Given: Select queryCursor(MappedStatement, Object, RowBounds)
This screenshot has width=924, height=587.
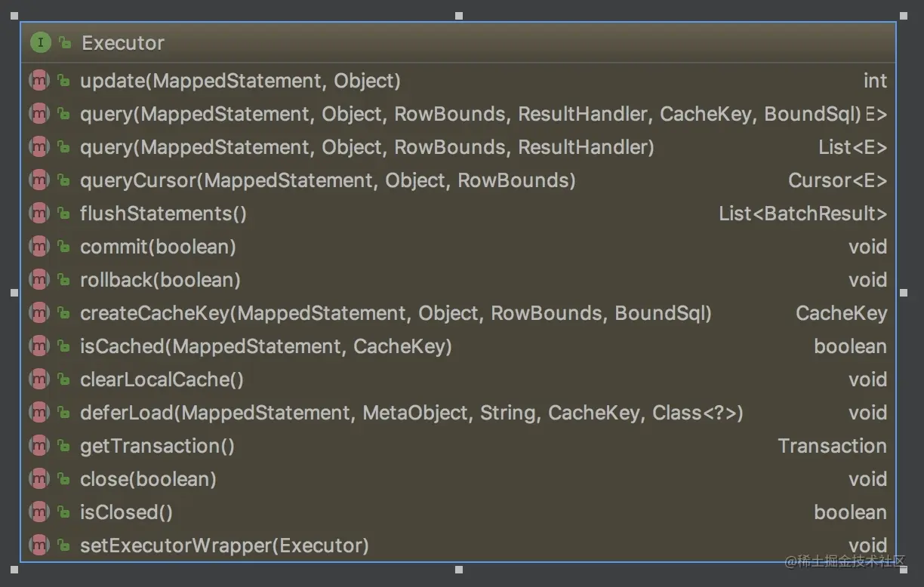Looking at the screenshot, I should point(328,180).
